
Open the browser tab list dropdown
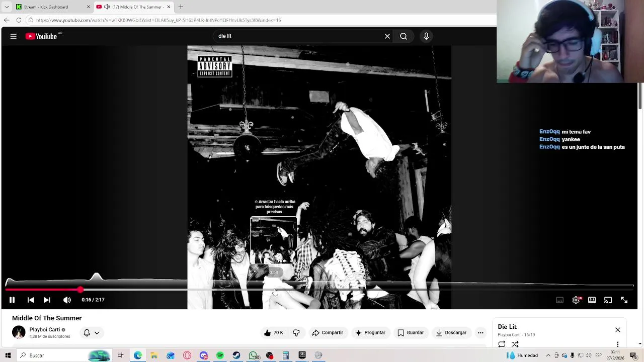(x=7, y=7)
